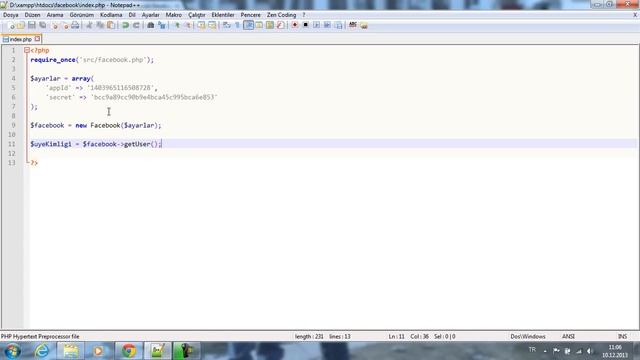Toggle show all characters pilcrow icon

(238, 25)
